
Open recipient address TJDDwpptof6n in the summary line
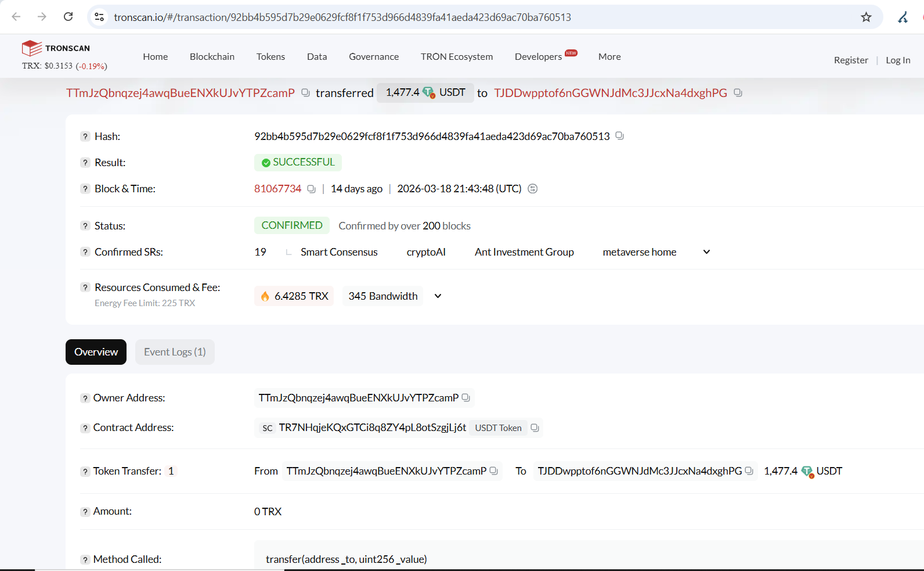(x=611, y=93)
